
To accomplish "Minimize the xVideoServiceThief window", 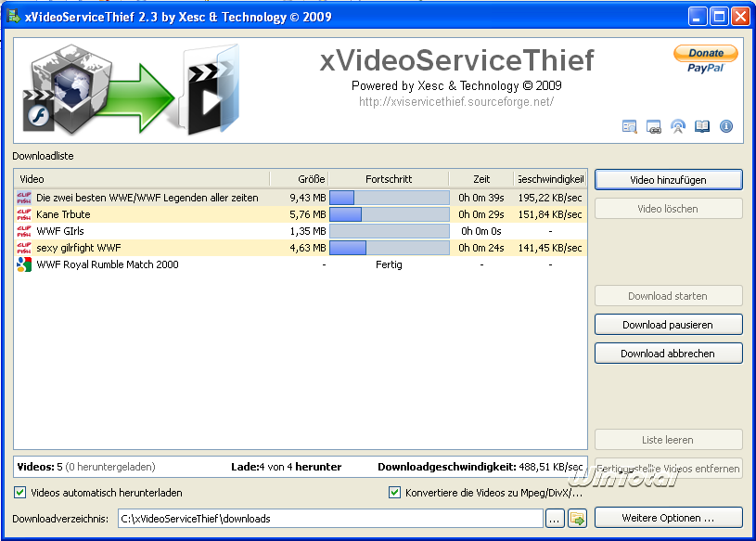I will coord(697,17).
